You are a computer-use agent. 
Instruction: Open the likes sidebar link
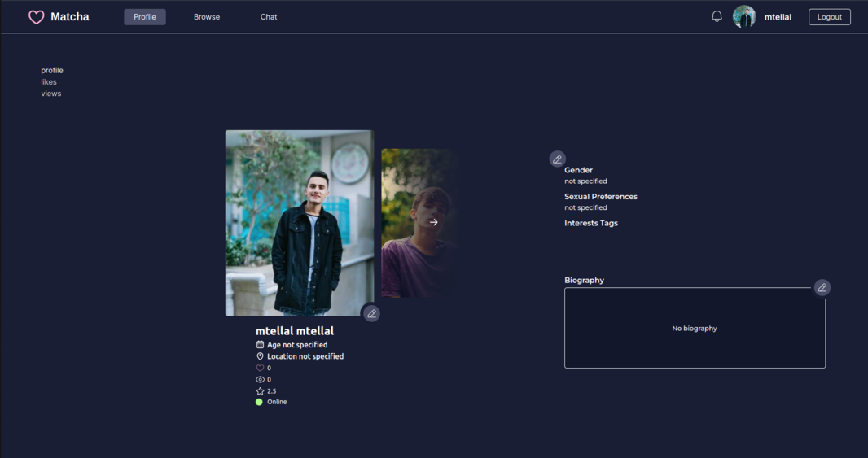[x=49, y=82]
